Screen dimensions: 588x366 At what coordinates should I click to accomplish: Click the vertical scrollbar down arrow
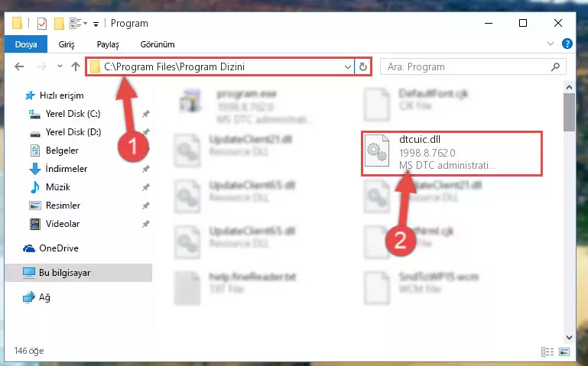point(569,338)
